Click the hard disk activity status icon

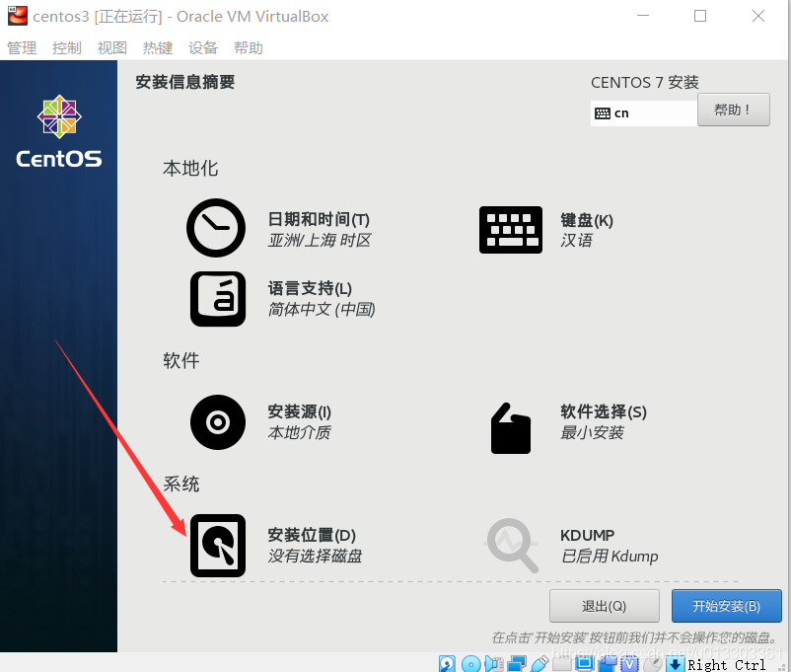[x=447, y=663]
